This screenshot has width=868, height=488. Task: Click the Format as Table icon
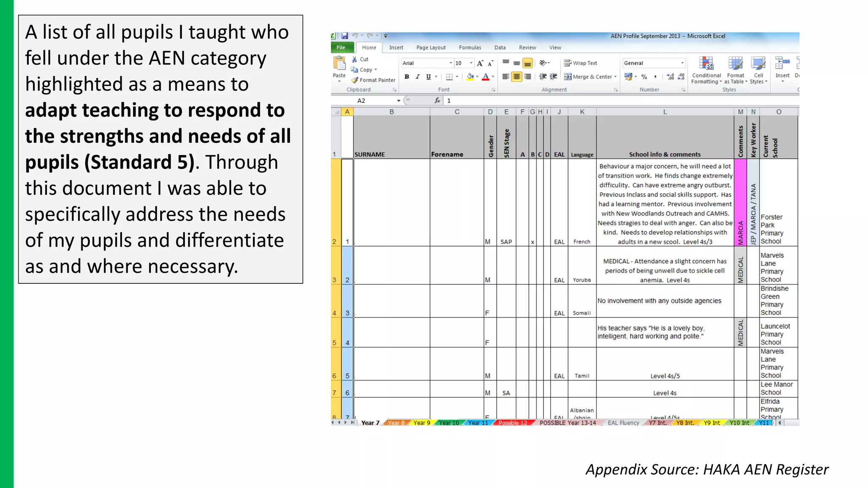[735, 64]
